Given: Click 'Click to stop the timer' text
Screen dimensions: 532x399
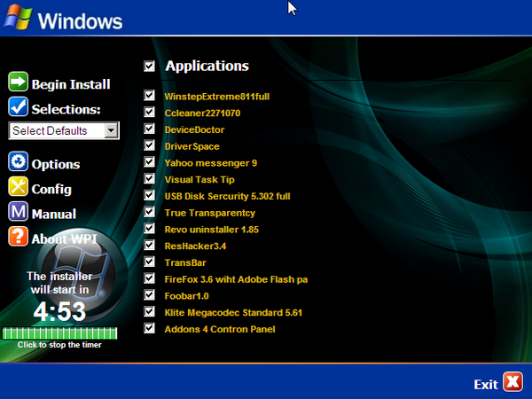Looking at the screenshot, I should pyautogui.click(x=59, y=345).
